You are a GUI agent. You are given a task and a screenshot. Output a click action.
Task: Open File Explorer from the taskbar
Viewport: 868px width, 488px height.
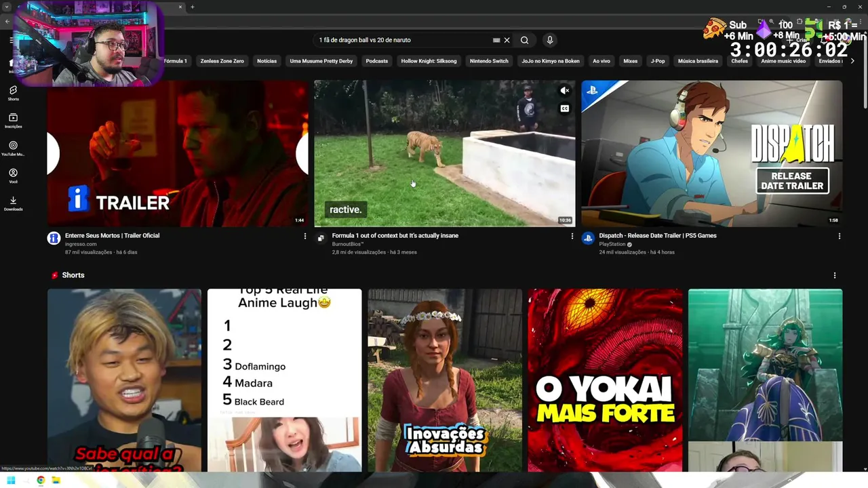(x=56, y=480)
